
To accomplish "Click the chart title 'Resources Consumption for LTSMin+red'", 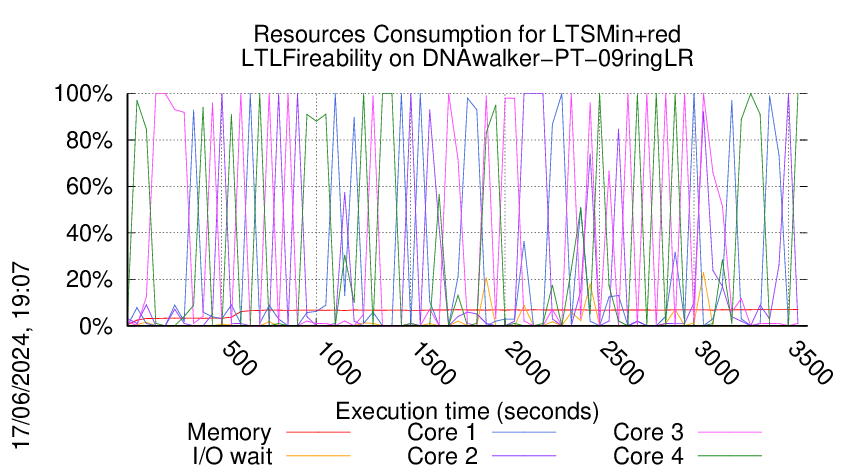I will coord(467,34).
